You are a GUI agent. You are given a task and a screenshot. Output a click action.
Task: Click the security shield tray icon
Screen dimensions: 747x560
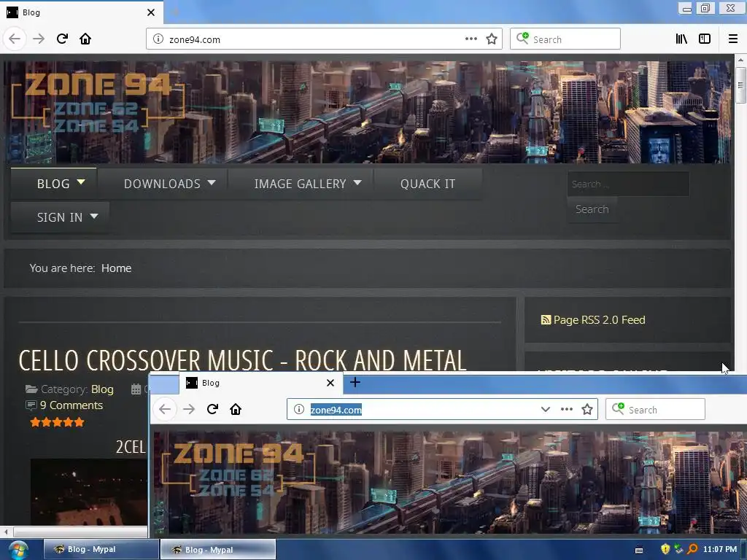point(665,550)
